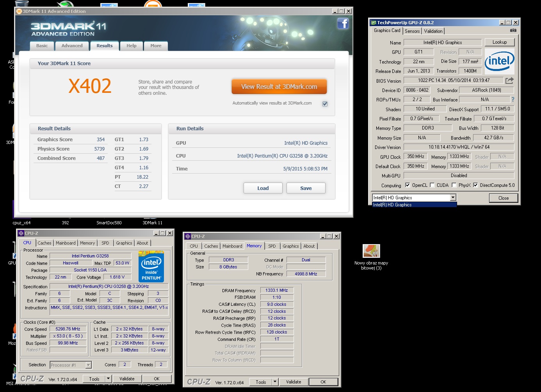Click the Intel logo in GPU-Z
The image size is (541, 392).
click(x=499, y=61)
